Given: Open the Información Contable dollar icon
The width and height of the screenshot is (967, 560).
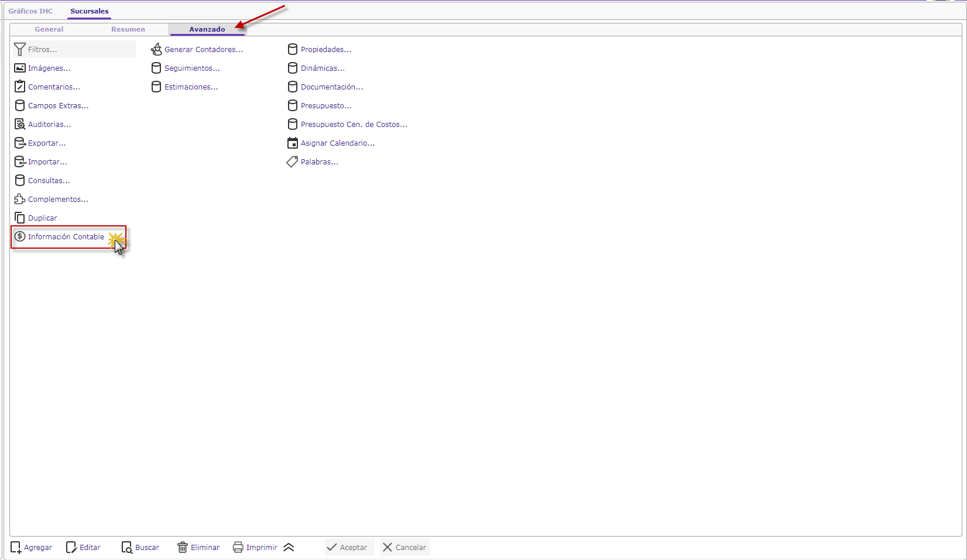Looking at the screenshot, I should 20,236.
